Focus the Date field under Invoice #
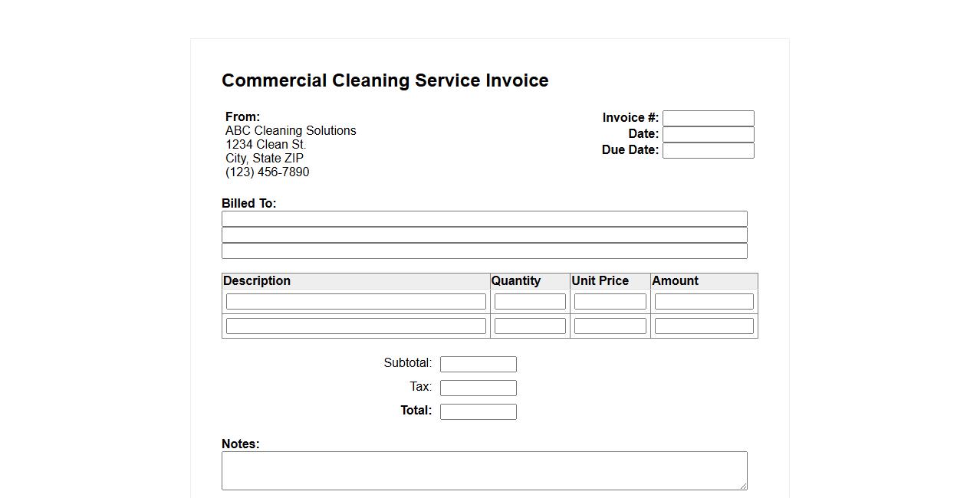980x498 pixels. [708, 134]
